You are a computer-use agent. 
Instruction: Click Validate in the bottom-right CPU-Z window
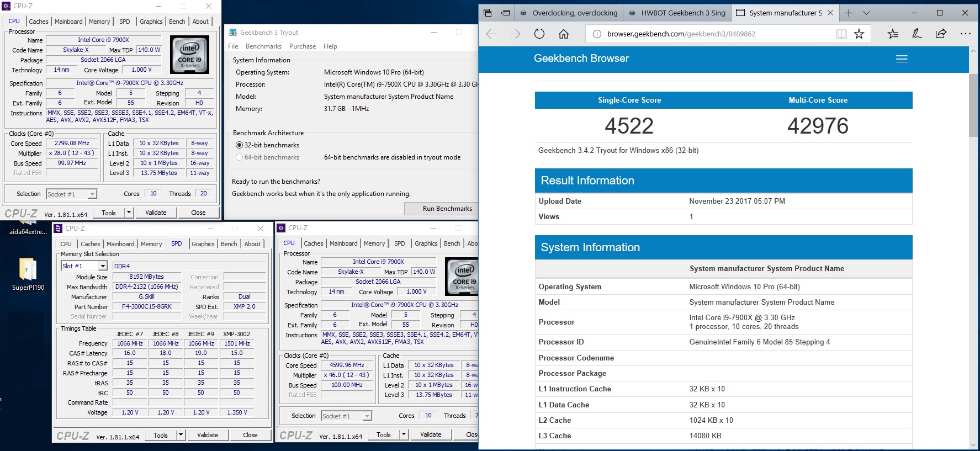[431, 434]
